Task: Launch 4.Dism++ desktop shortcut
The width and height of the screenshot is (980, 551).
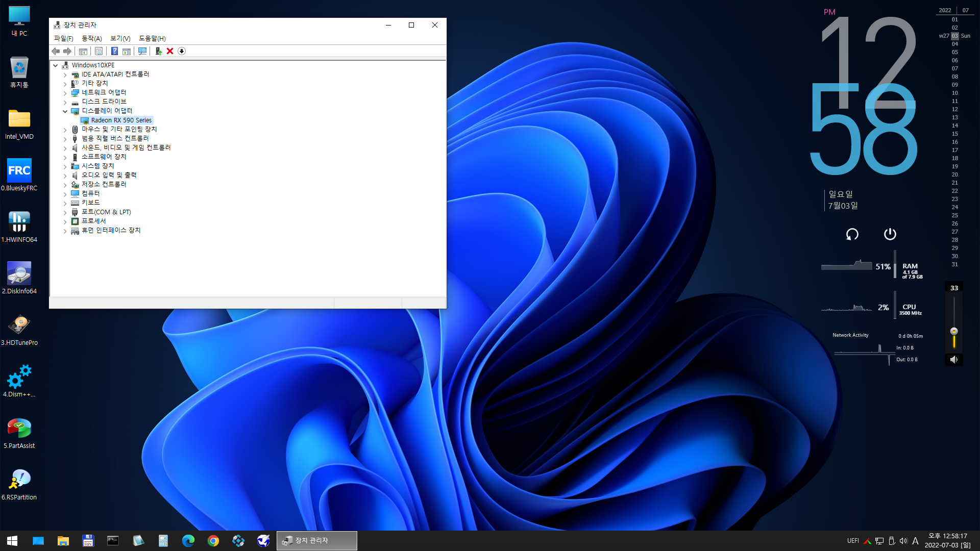Action: tap(19, 382)
